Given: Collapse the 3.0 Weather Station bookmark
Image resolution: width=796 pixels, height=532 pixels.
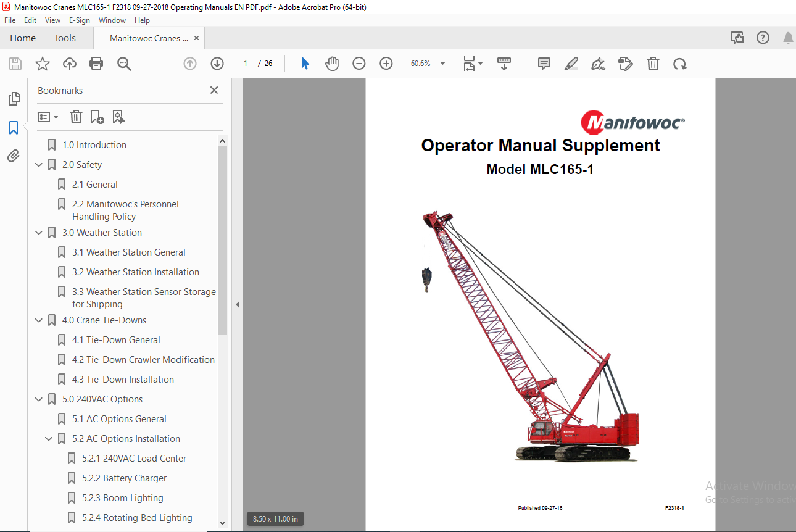Looking at the screenshot, I should (x=39, y=233).
